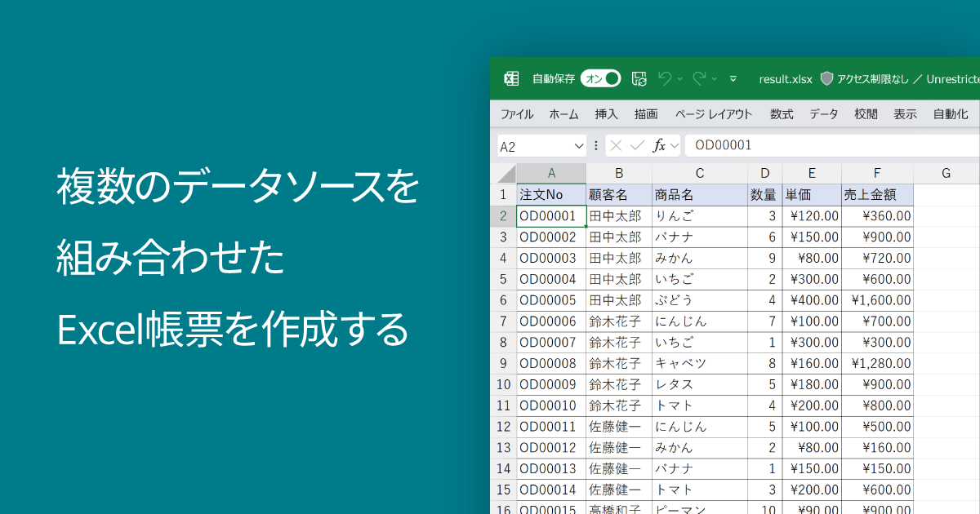Click the result.xlsx file name
This screenshot has height=514, width=980.
[x=786, y=78]
